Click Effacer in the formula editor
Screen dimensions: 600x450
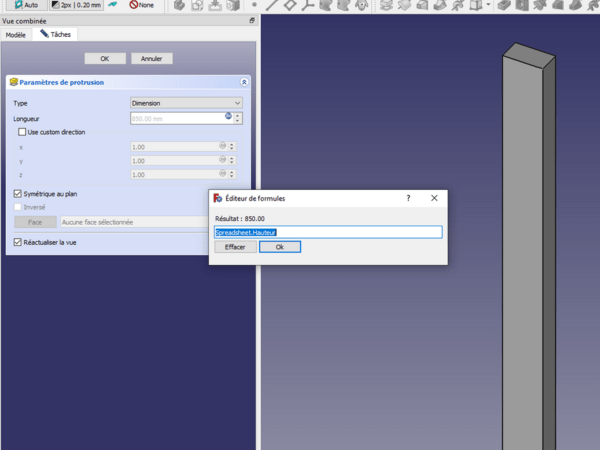235,247
